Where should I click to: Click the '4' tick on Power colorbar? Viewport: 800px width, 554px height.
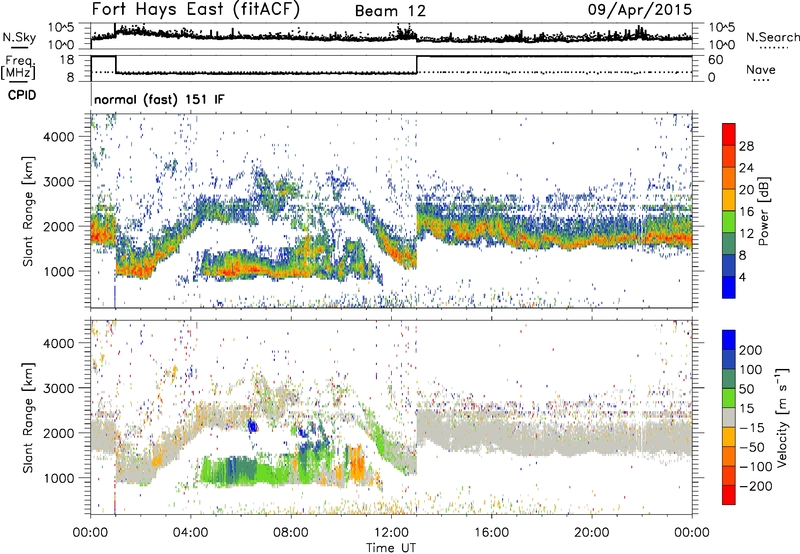pyautogui.click(x=742, y=278)
